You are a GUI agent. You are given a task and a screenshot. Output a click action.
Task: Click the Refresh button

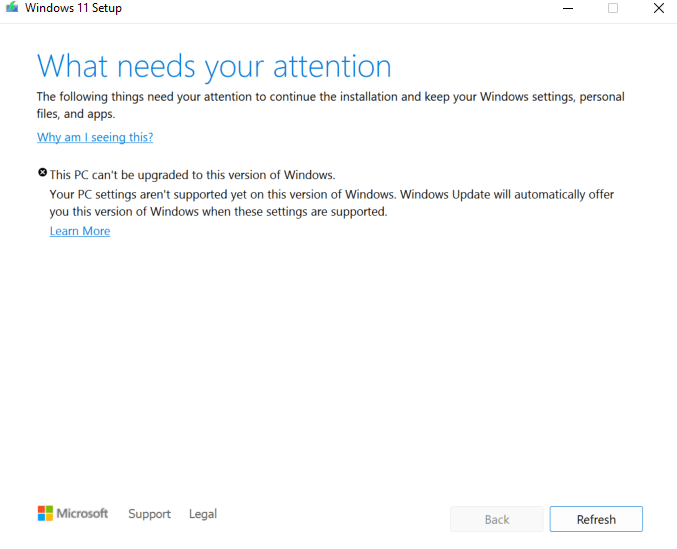[596, 519]
